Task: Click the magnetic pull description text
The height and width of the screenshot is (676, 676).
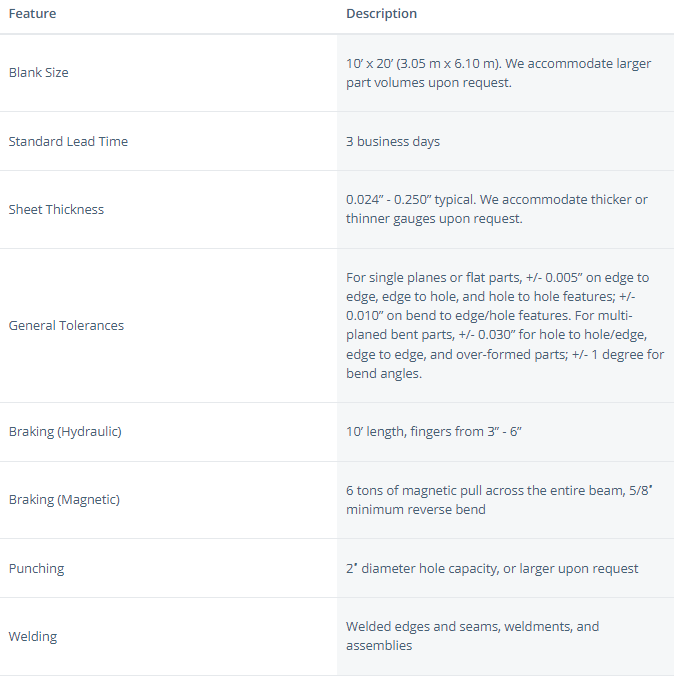Action: (499, 500)
